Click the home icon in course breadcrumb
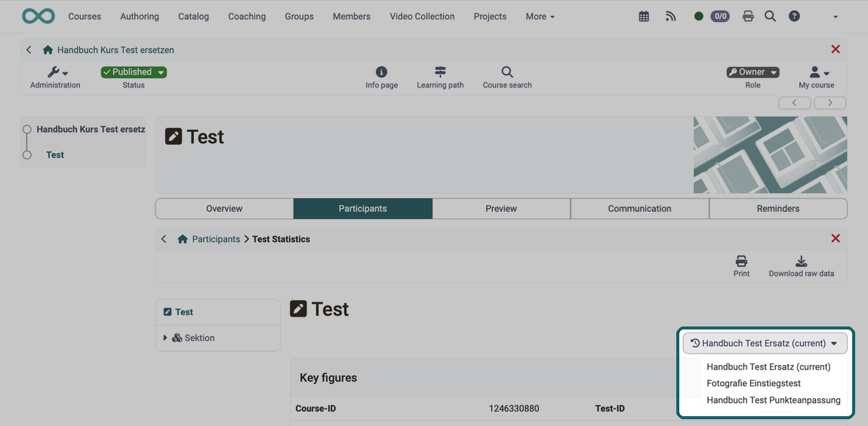868x426 pixels. (x=48, y=50)
